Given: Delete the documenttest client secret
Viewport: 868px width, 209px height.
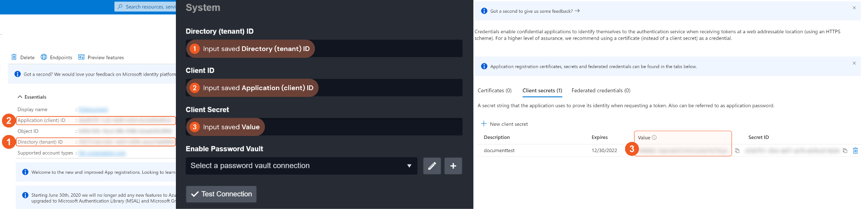Looking at the screenshot, I should click(855, 151).
